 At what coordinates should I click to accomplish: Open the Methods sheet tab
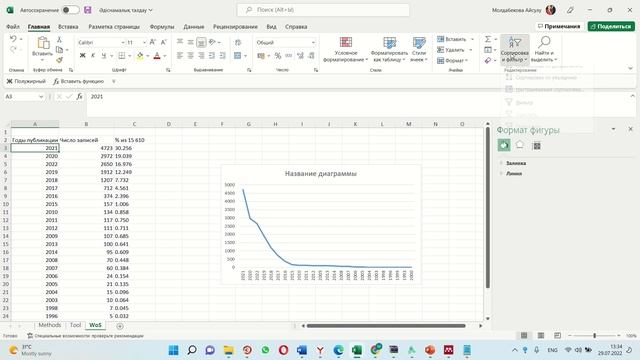pyautogui.click(x=49, y=325)
